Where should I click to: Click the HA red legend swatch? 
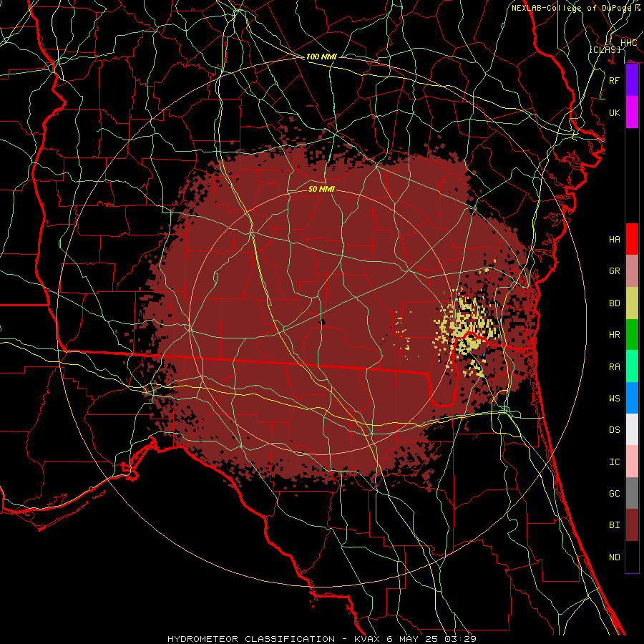(632, 239)
